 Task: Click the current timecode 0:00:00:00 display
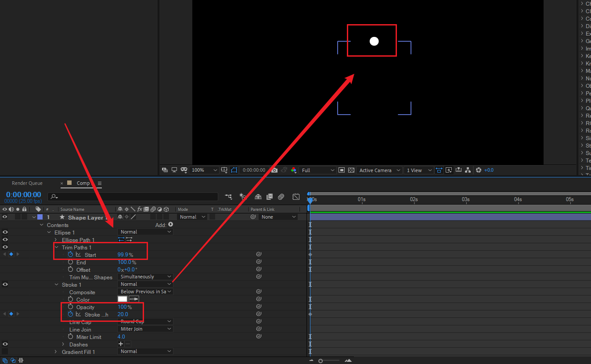[x=24, y=195]
